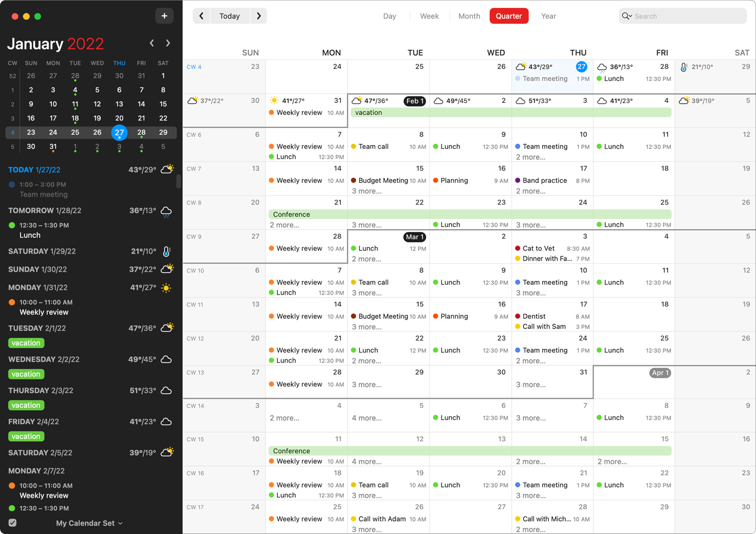Click the search magnifier icon
The height and width of the screenshot is (534, 756).
[626, 16]
